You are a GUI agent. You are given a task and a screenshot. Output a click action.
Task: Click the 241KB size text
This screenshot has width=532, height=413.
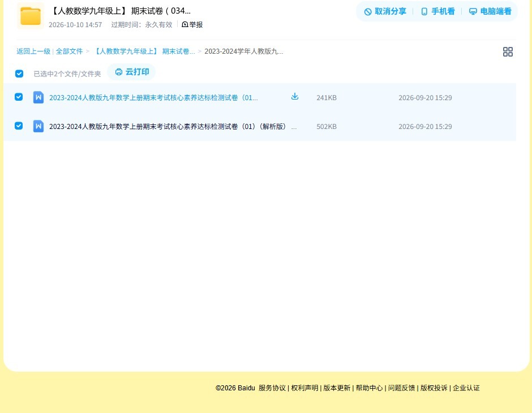[x=327, y=98]
